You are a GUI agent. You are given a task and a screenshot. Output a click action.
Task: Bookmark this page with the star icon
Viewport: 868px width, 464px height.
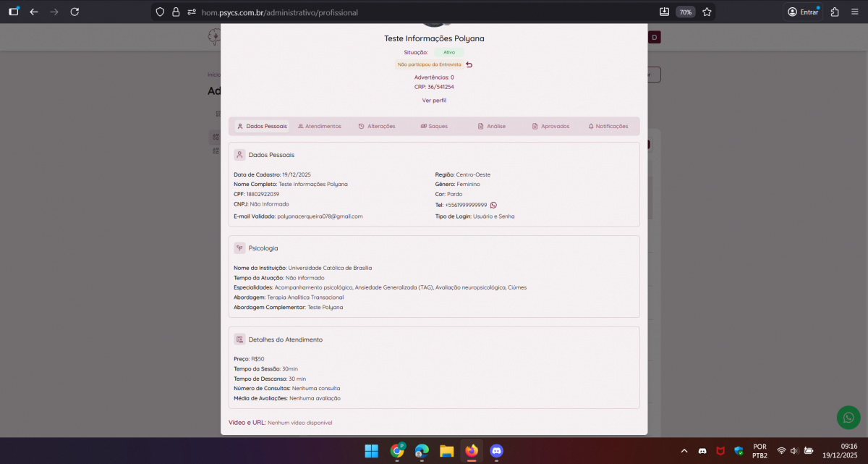pyautogui.click(x=707, y=12)
